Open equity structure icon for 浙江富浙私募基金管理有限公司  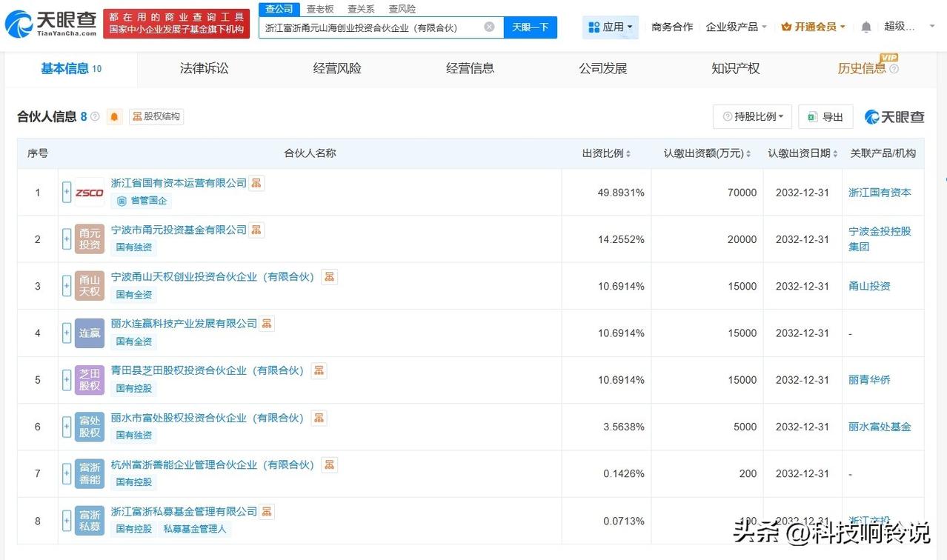coord(267,511)
